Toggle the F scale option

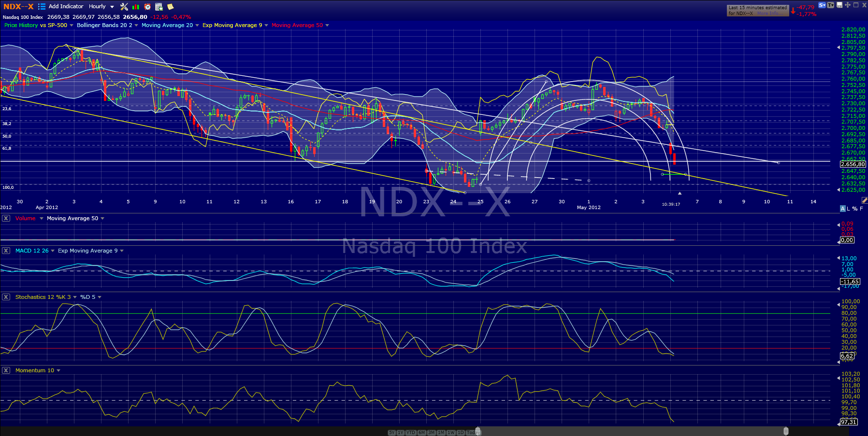tap(861, 209)
